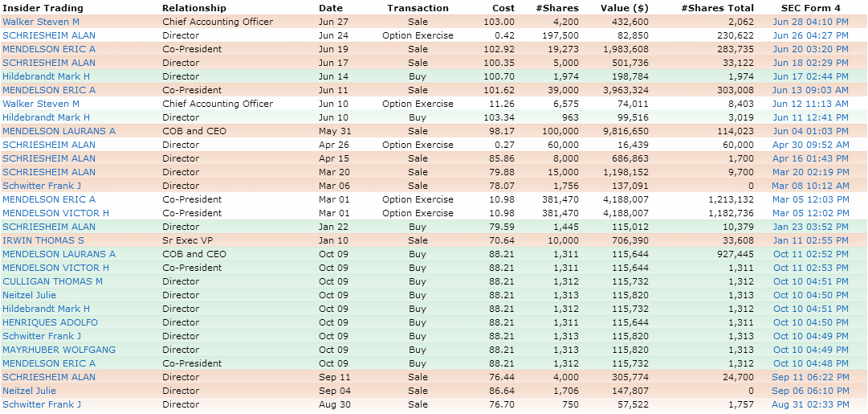This screenshot has height=414, width=868.
Task: Open Neitzel Julie link in Sep 04 sale row
Action: coord(29,391)
